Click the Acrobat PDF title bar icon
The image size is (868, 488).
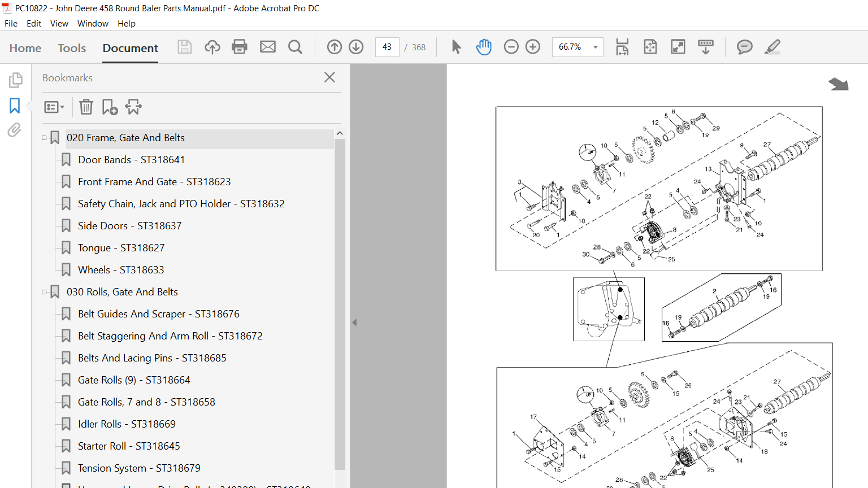(7, 8)
